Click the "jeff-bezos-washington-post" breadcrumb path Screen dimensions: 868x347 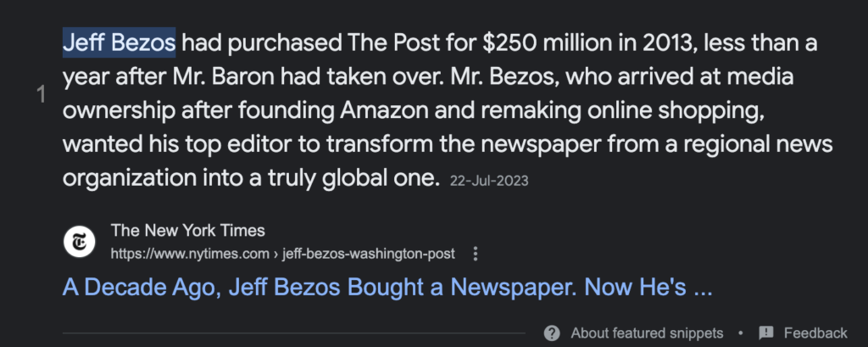coord(369,254)
